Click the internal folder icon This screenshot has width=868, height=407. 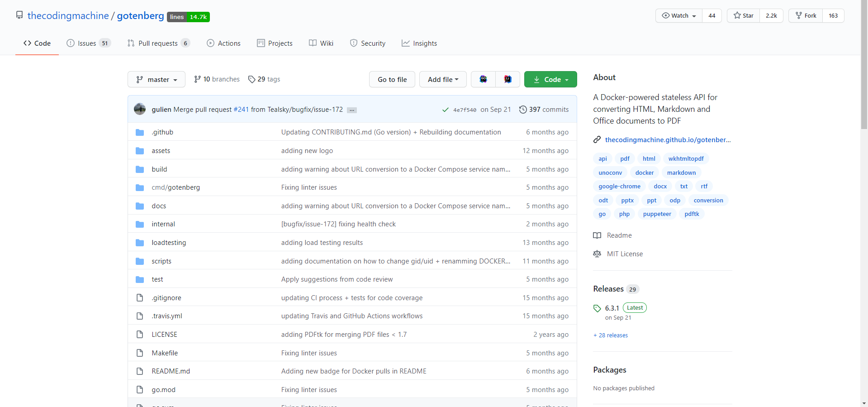click(140, 224)
